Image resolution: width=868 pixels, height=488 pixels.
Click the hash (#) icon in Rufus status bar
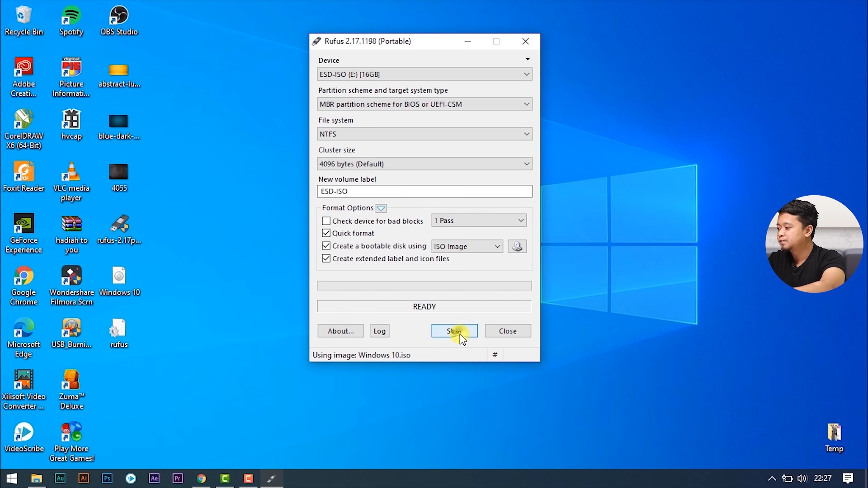pos(495,355)
